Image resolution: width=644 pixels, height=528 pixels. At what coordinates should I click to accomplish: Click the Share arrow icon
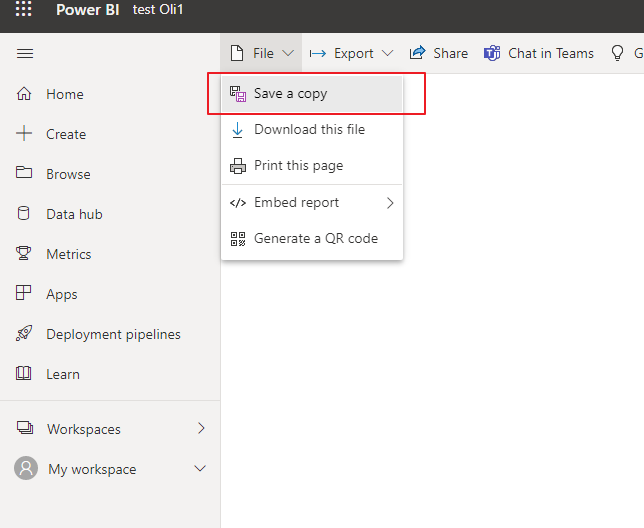(418, 53)
